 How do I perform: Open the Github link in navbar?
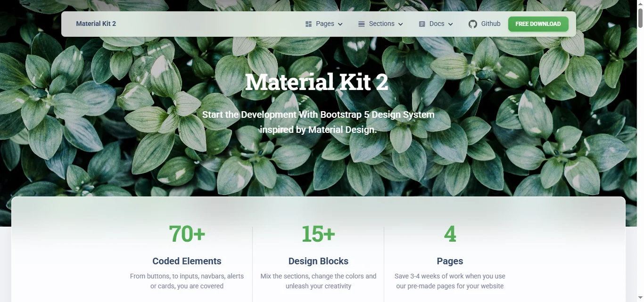coord(490,24)
